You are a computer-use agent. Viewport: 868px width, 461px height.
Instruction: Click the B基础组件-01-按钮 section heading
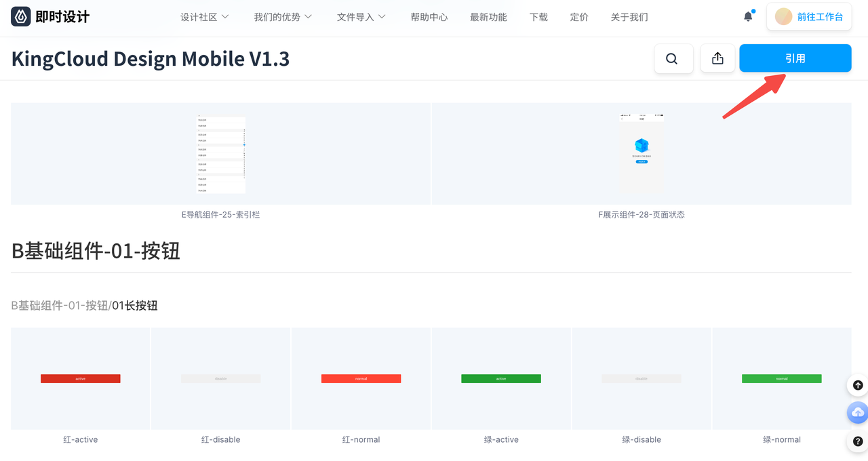click(96, 250)
